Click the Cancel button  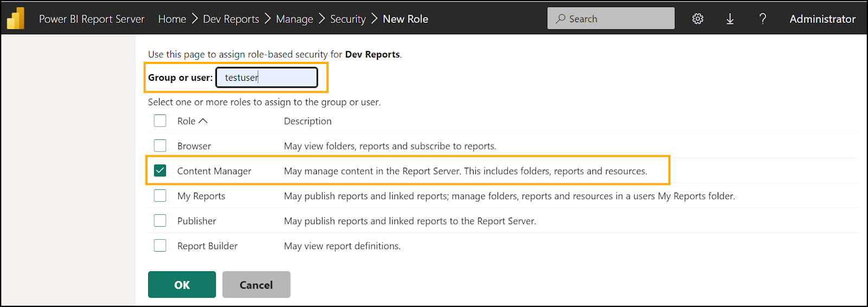click(256, 285)
